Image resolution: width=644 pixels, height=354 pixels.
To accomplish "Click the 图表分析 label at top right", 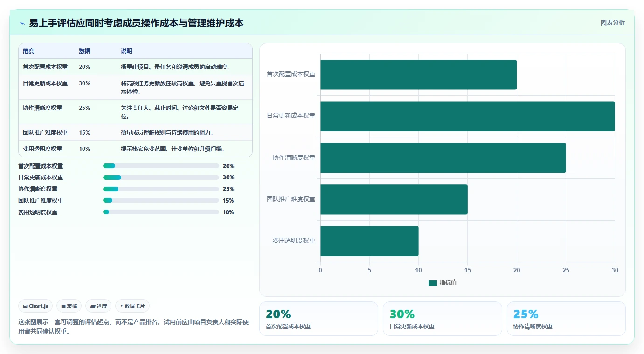I will click(x=612, y=22).
